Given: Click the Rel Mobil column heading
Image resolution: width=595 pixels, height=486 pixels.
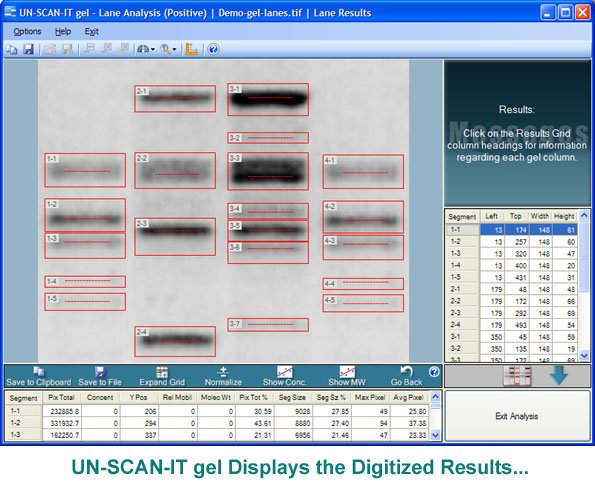Looking at the screenshot, I should click(x=177, y=398).
